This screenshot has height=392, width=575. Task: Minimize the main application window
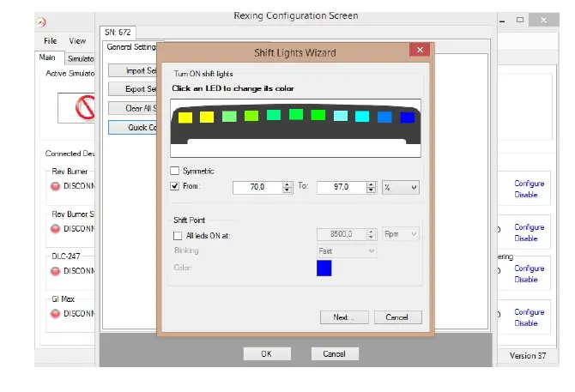[502, 20]
